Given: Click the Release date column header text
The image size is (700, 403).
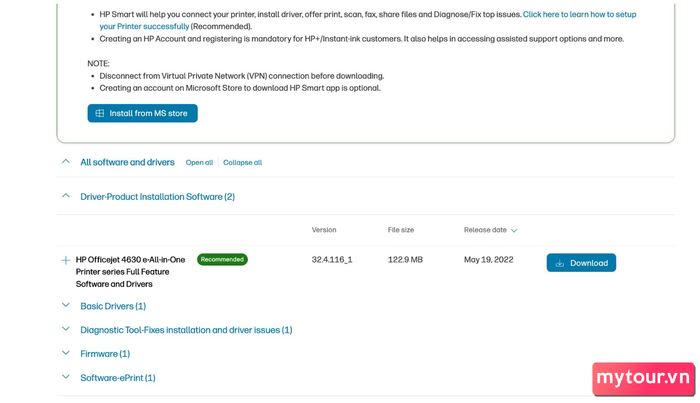Looking at the screenshot, I should click(x=485, y=230).
